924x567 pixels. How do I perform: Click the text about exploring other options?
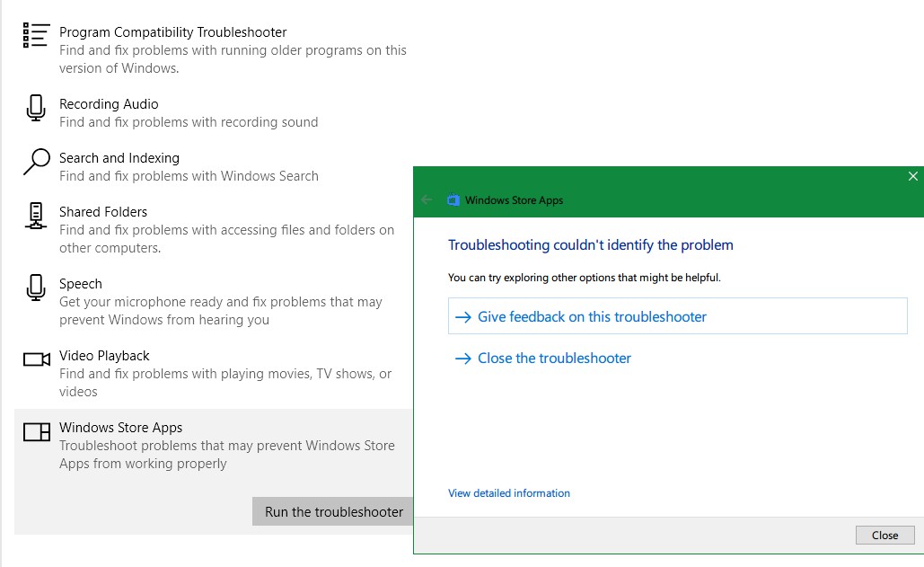pos(584,278)
